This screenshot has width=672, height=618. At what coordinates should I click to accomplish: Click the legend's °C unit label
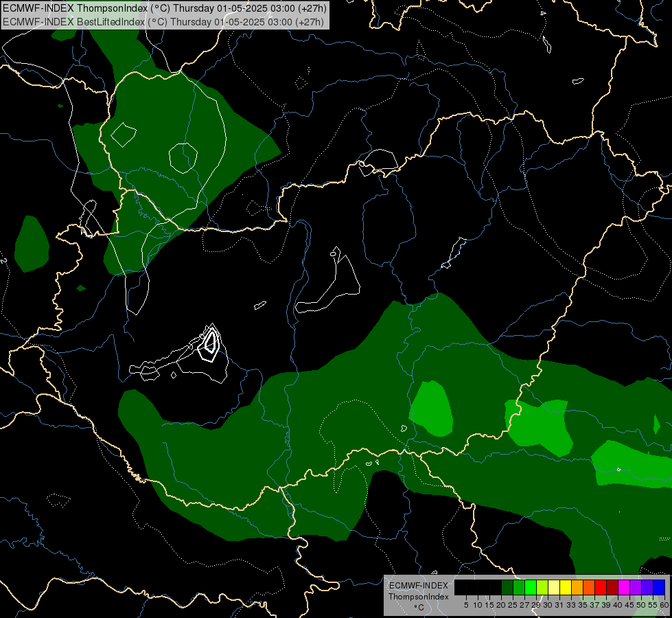click(419, 607)
